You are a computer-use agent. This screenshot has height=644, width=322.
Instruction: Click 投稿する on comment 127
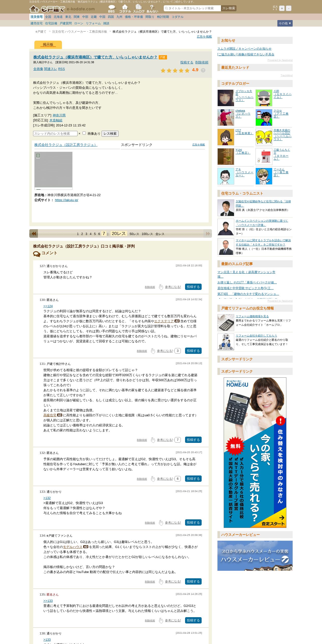point(193,287)
